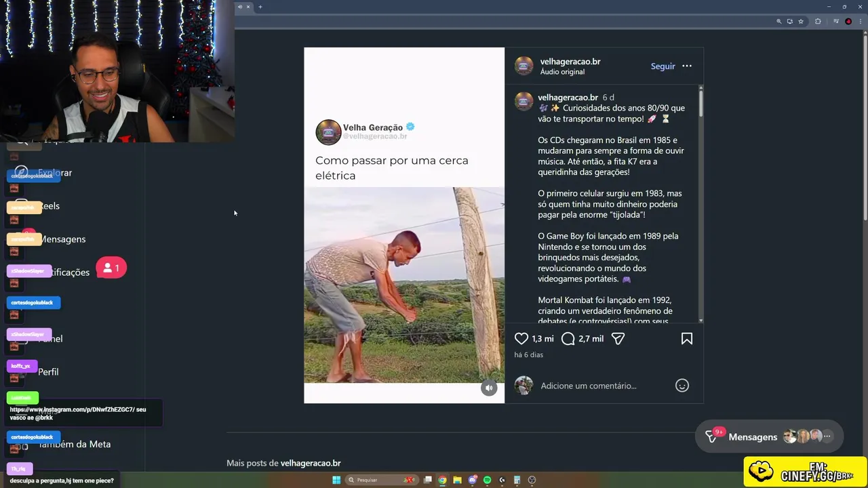Open a new browser tab with plus

pyautogui.click(x=260, y=7)
